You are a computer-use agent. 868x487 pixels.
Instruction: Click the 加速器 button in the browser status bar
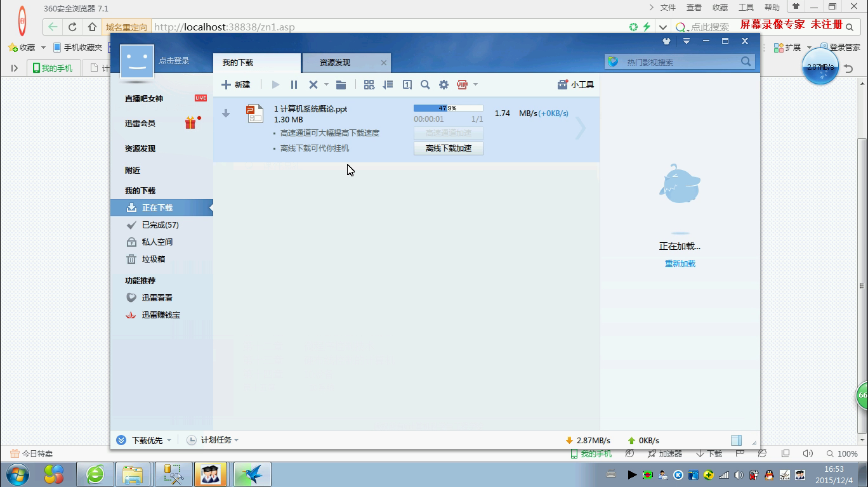pyautogui.click(x=664, y=453)
